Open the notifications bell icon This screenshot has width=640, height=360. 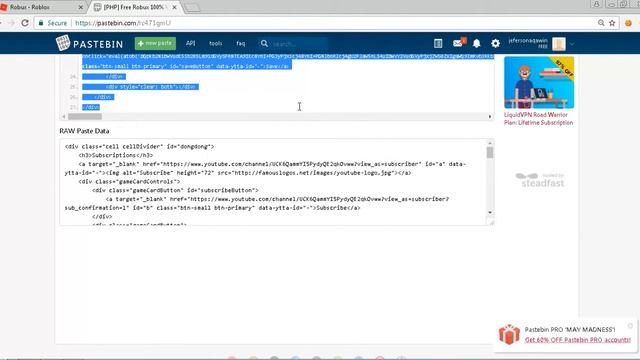(x=476, y=43)
